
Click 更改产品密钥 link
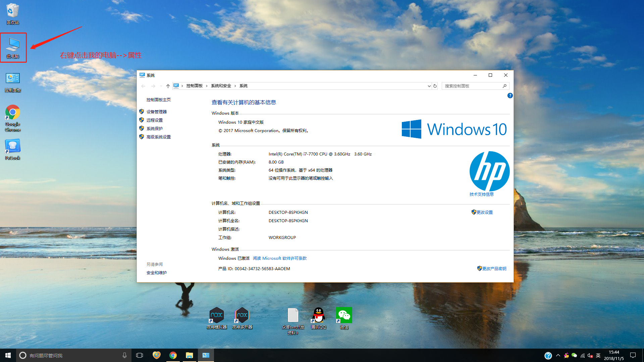494,268
